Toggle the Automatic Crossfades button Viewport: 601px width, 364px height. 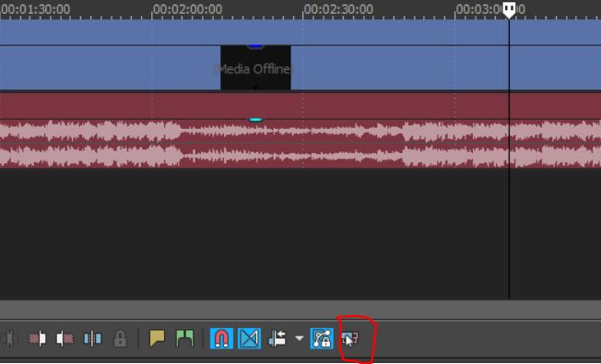coord(249,339)
